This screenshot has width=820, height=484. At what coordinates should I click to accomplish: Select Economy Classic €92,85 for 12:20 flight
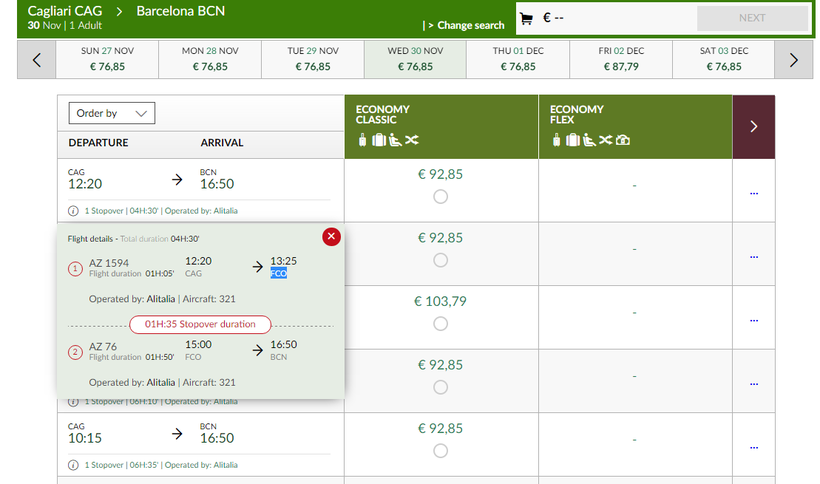[x=441, y=197]
